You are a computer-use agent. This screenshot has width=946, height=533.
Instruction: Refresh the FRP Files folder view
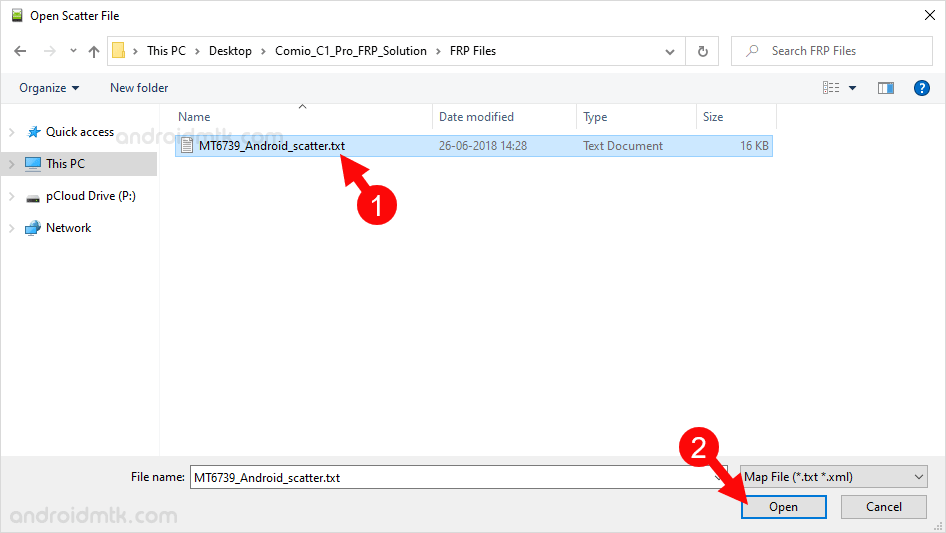(x=702, y=51)
